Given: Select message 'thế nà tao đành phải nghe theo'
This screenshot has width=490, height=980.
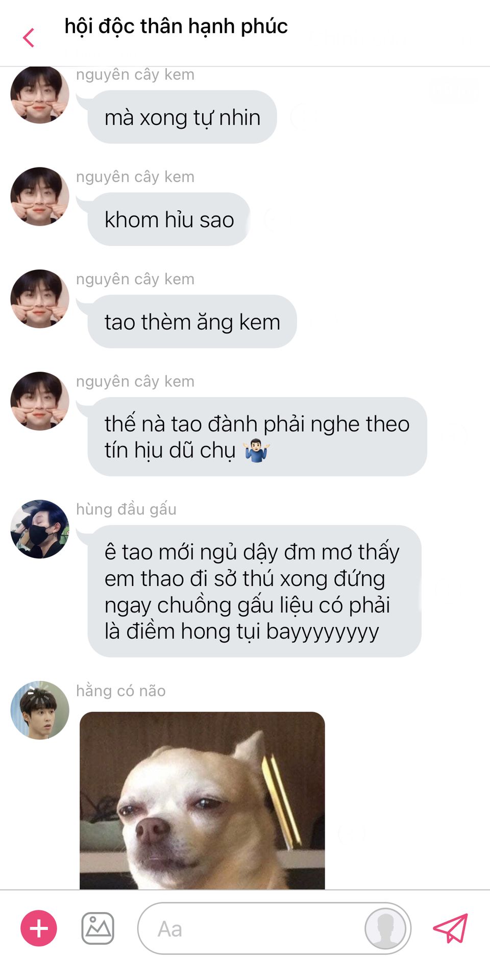Looking at the screenshot, I should click(x=257, y=436).
